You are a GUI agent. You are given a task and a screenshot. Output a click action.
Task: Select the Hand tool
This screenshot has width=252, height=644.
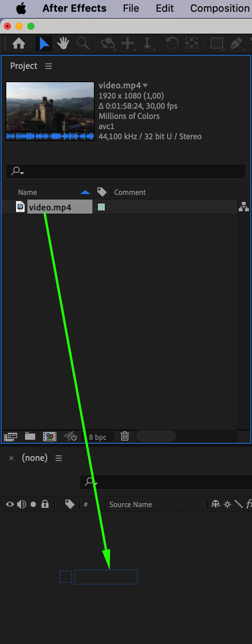tap(63, 43)
